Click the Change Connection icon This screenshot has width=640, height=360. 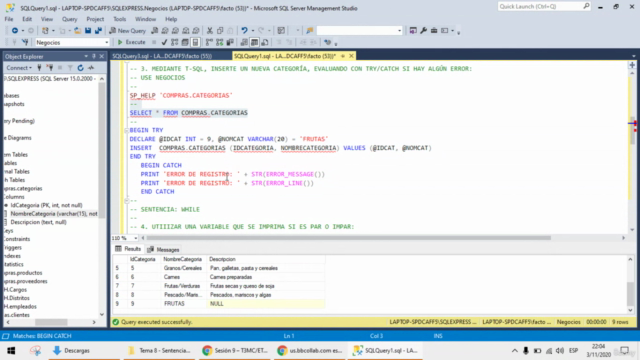pyautogui.click(x=25, y=42)
